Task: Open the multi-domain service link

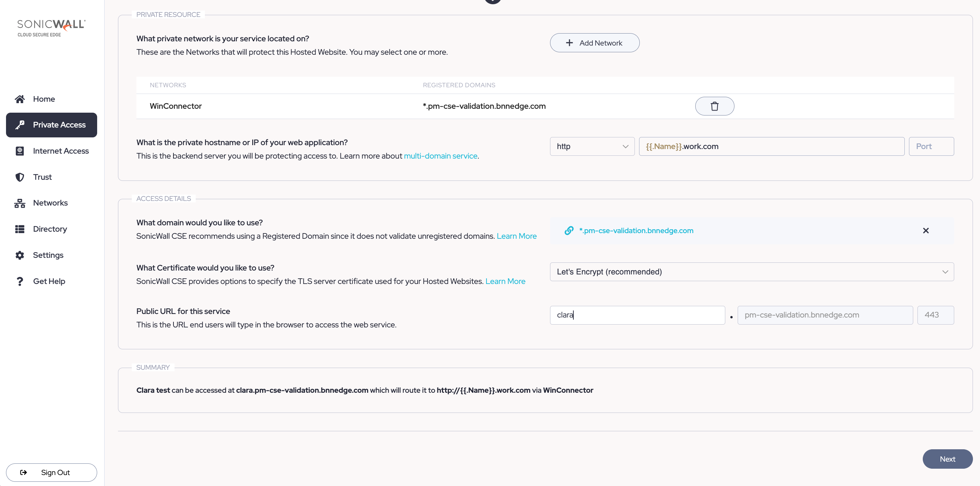Action: [440, 156]
